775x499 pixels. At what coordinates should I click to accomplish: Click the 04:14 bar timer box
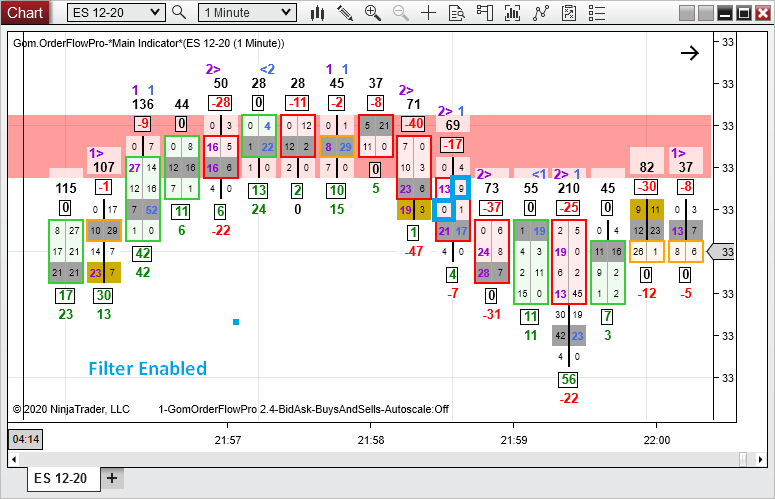click(26, 439)
